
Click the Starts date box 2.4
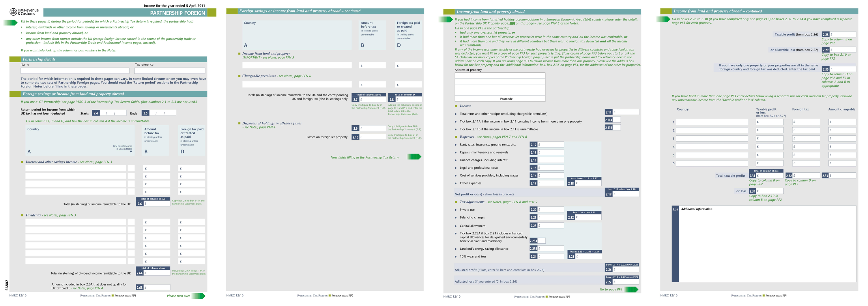click(113, 113)
